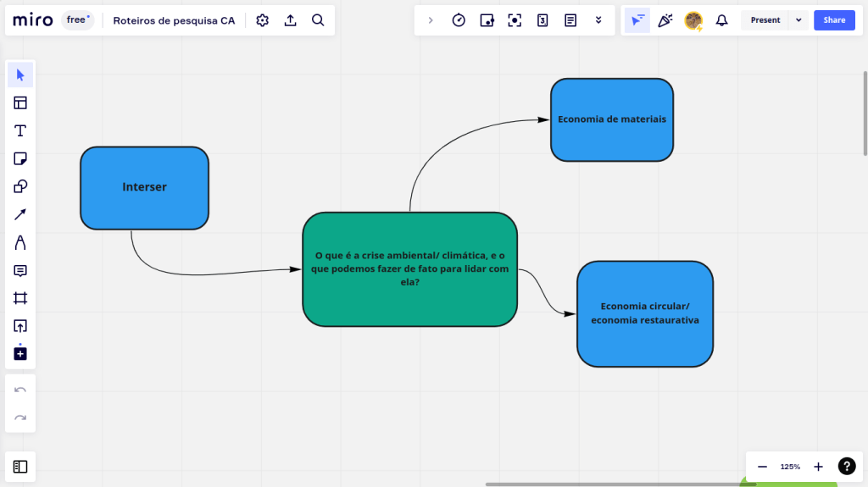Open the timer tool
The height and width of the screenshot is (487, 868).
(x=459, y=20)
